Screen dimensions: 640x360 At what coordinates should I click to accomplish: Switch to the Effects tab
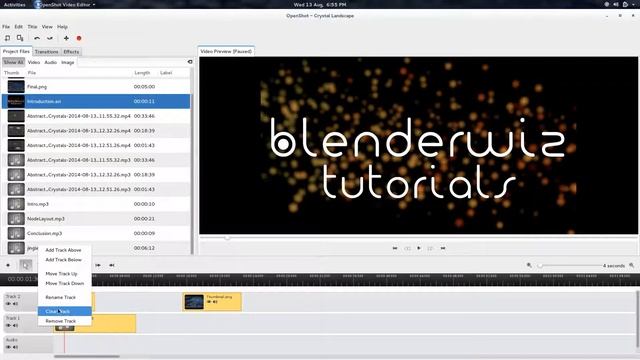point(71,52)
